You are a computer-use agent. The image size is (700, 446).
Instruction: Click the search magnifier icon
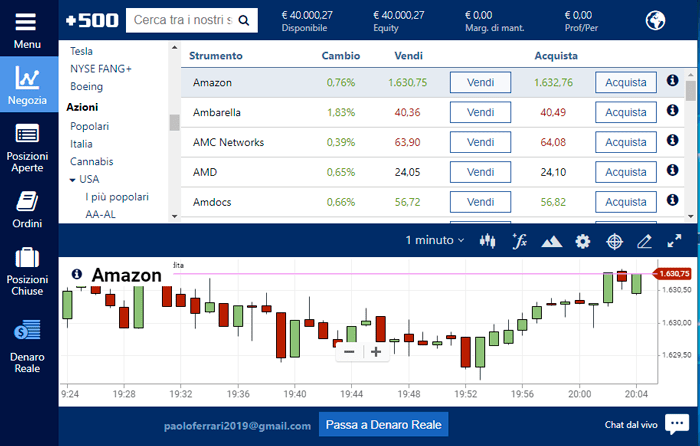244,21
